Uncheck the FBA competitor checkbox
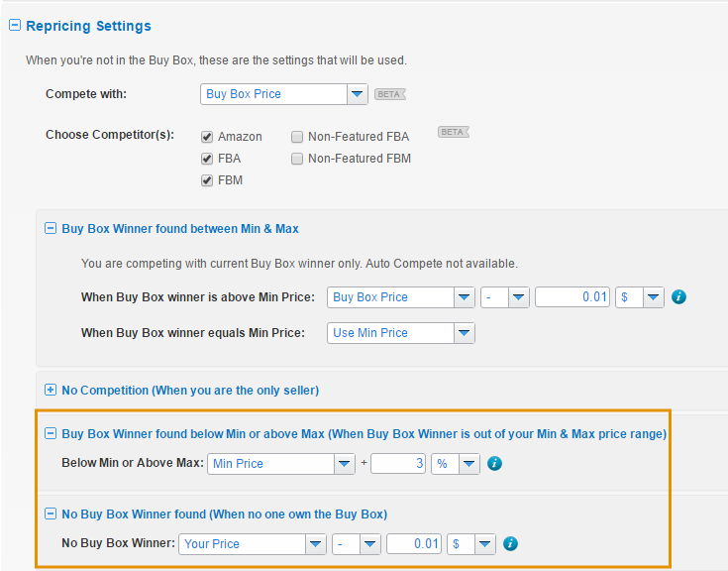Image resolution: width=728 pixels, height=571 pixels. coord(207,159)
